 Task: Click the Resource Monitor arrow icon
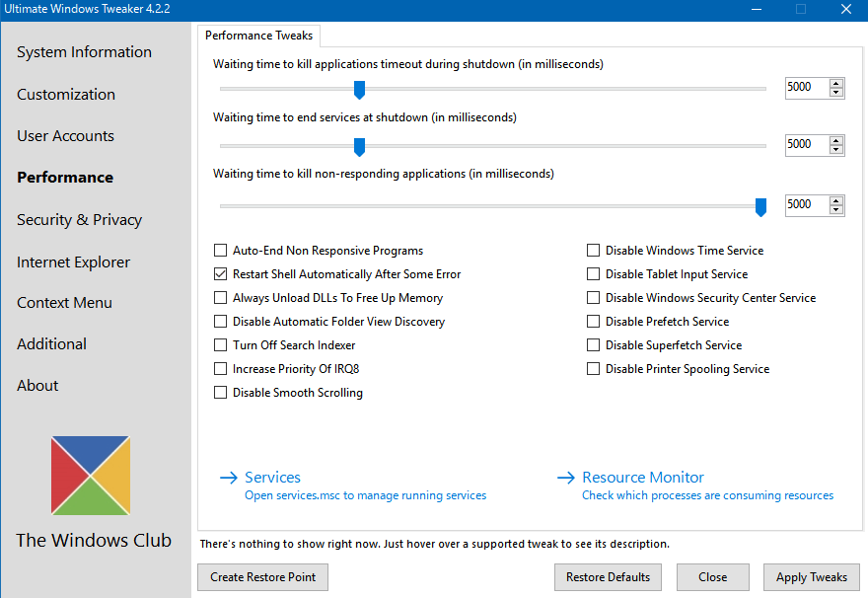pos(565,478)
